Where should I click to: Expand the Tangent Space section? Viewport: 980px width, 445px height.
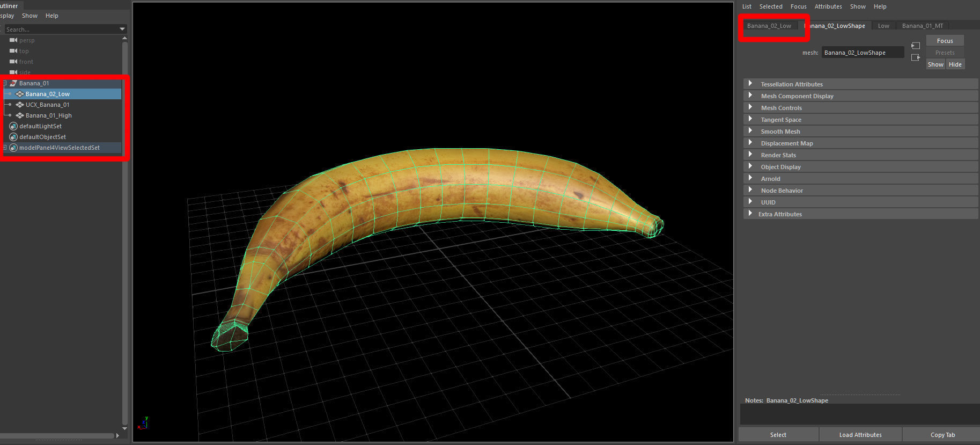click(750, 119)
